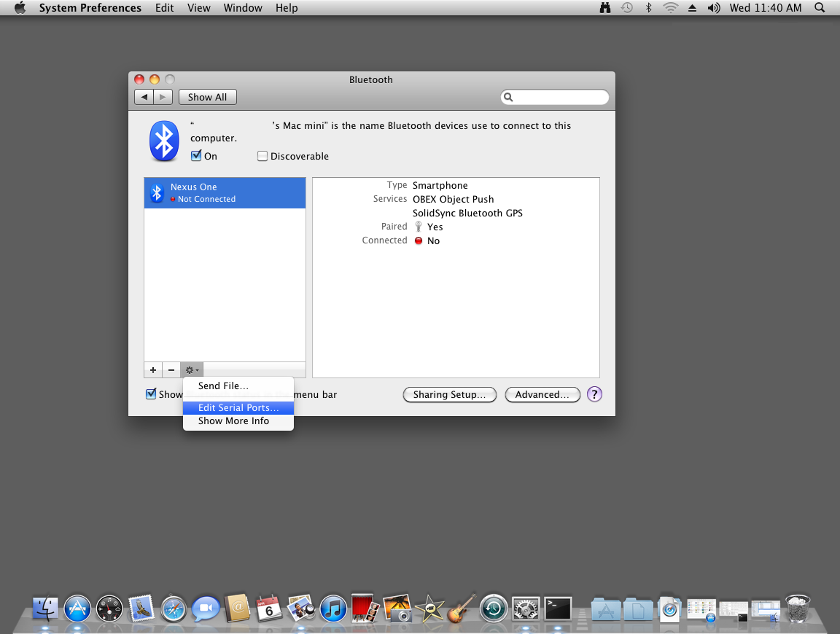Click the help question mark button

594,394
